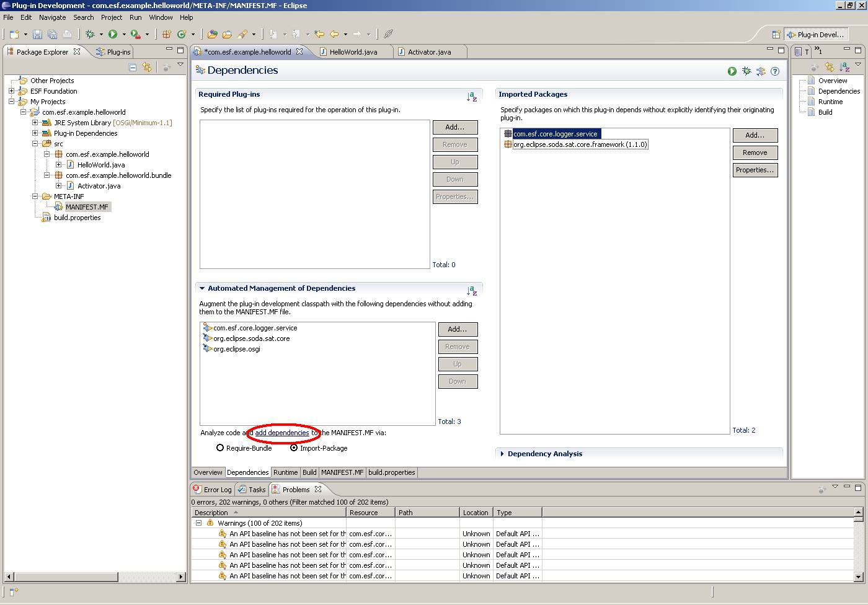Open the MANIFEST.MF bottom editor tab
Image resolution: width=868 pixels, height=605 pixels.
click(342, 472)
